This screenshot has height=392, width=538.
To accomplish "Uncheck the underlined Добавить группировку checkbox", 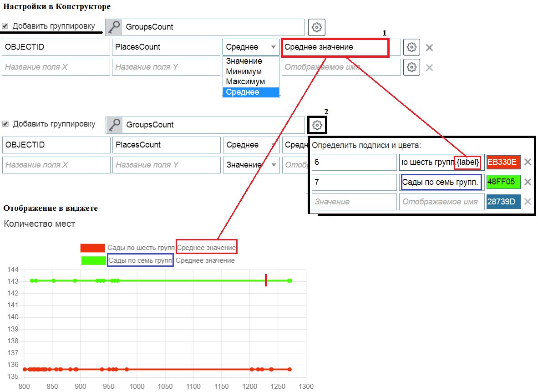I will click(5, 26).
